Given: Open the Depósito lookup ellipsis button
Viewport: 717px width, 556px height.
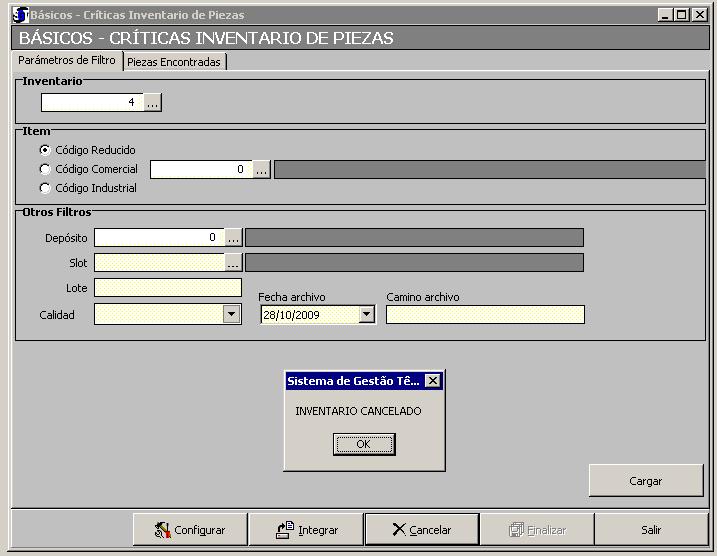Looking at the screenshot, I should point(233,238).
